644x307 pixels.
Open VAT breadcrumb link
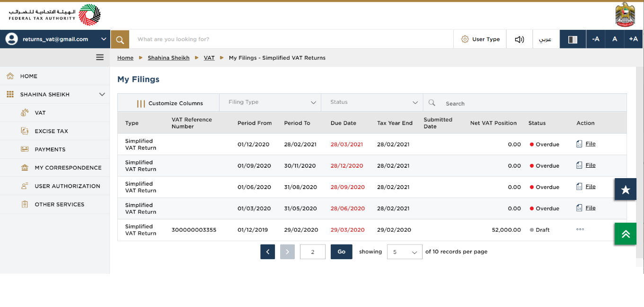click(x=209, y=58)
